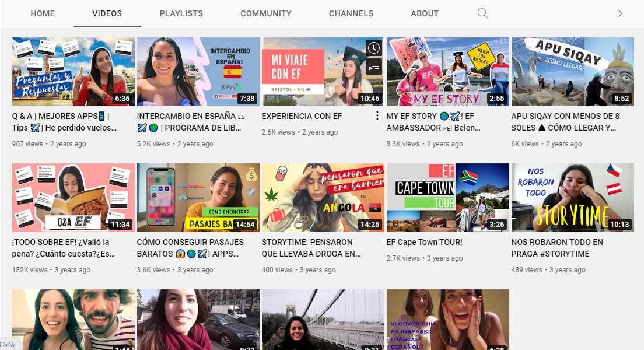Click title APU SIQAY CON MENOS DE 8 SOLES
Image resolution: width=644 pixels, height=350 pixels.
click(565, 122)
